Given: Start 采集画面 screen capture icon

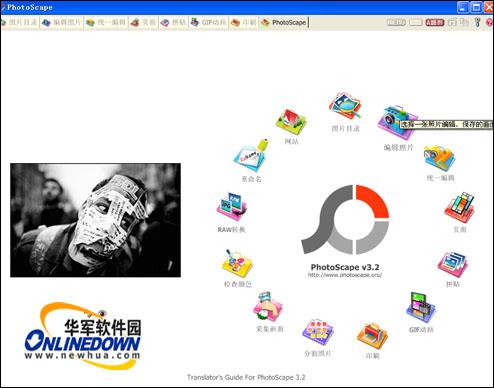Looking at the screenshot, I should [x=269, y=307].
